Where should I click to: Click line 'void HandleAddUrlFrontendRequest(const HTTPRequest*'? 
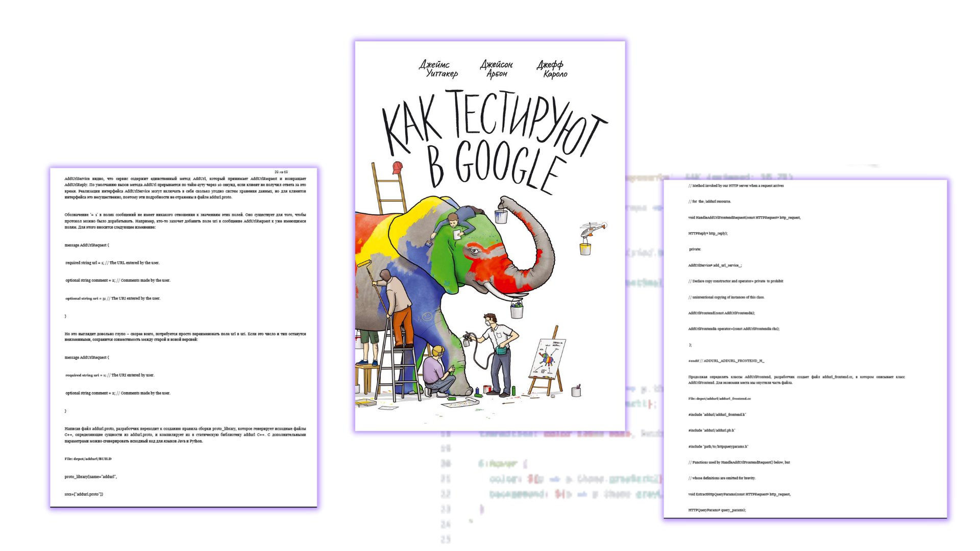(744, 217)
